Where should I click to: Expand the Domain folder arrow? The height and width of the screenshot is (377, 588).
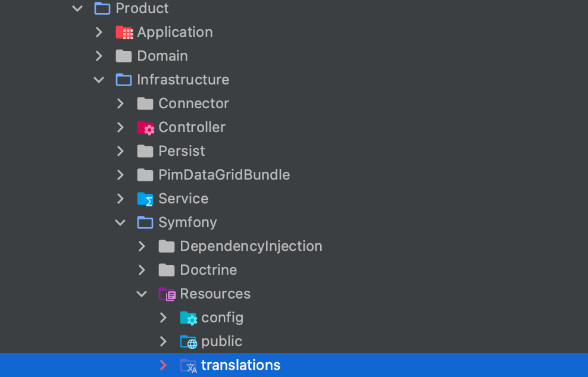point(99,56)
